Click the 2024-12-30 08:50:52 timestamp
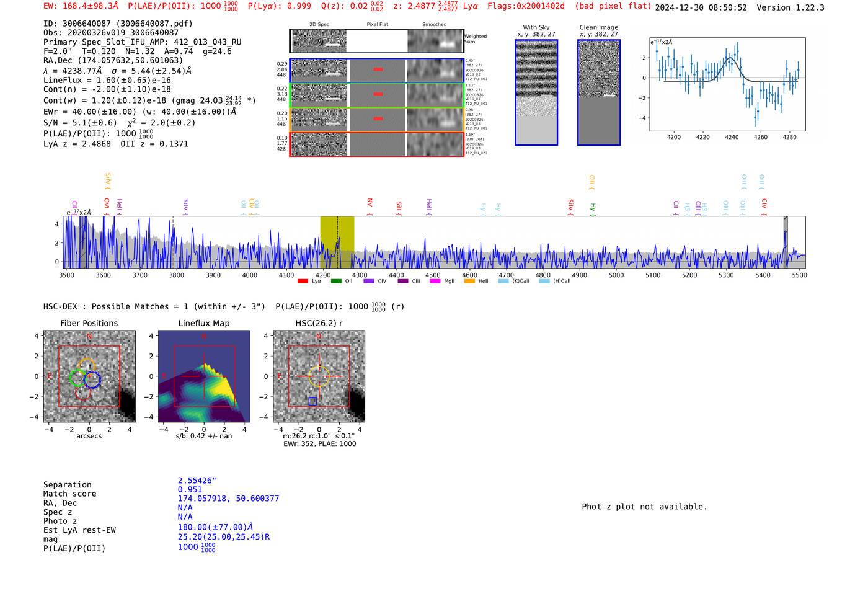Image resolution: width=868 pixels, height=591 pixels. pyautogui.click(x=701, y=7)
